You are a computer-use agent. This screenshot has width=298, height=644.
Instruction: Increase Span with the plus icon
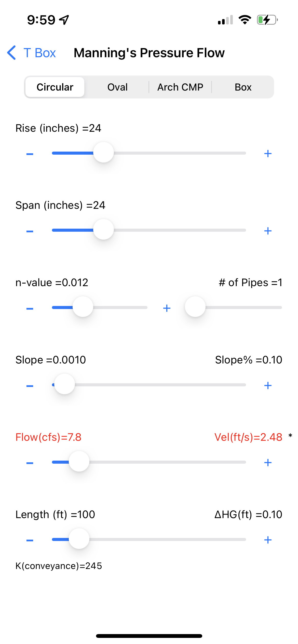pyautogui.click(x=268, y=231)
